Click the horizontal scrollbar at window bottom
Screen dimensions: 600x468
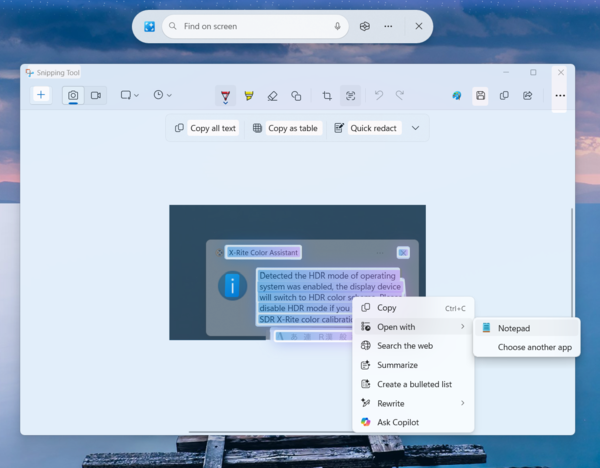[x=272, y=432]
